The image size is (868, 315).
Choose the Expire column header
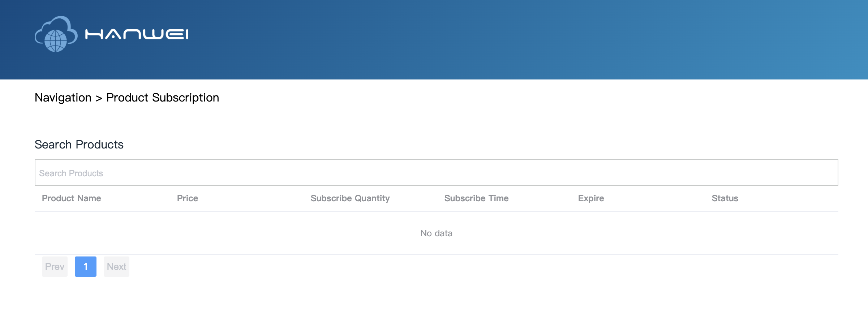point(591,198)
